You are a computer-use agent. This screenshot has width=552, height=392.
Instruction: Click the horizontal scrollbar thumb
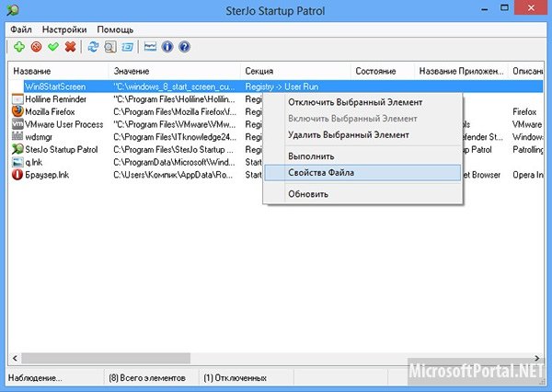pos(106,359)
